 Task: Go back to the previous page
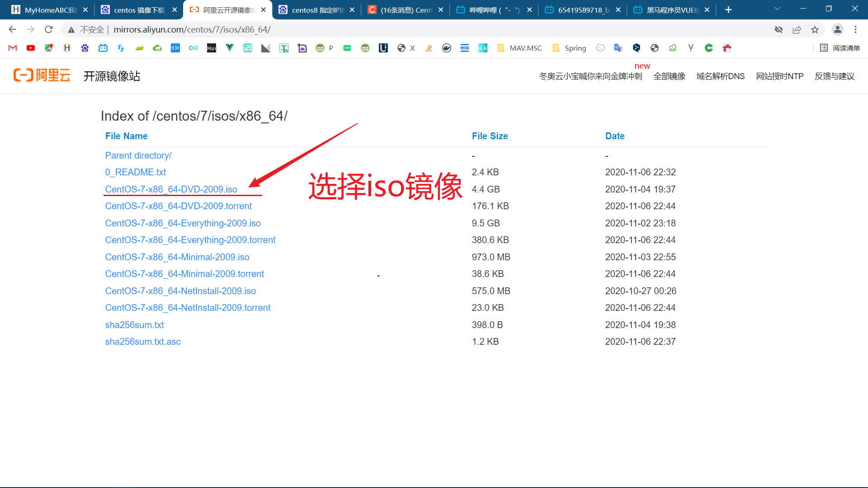pos(13,29)
